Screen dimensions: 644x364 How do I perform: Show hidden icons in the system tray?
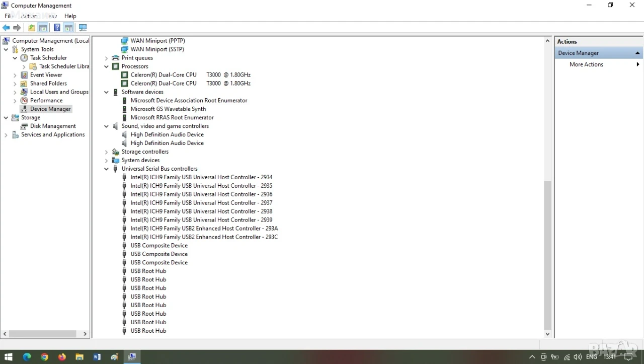pyautogui.click(x=532, y=357)
